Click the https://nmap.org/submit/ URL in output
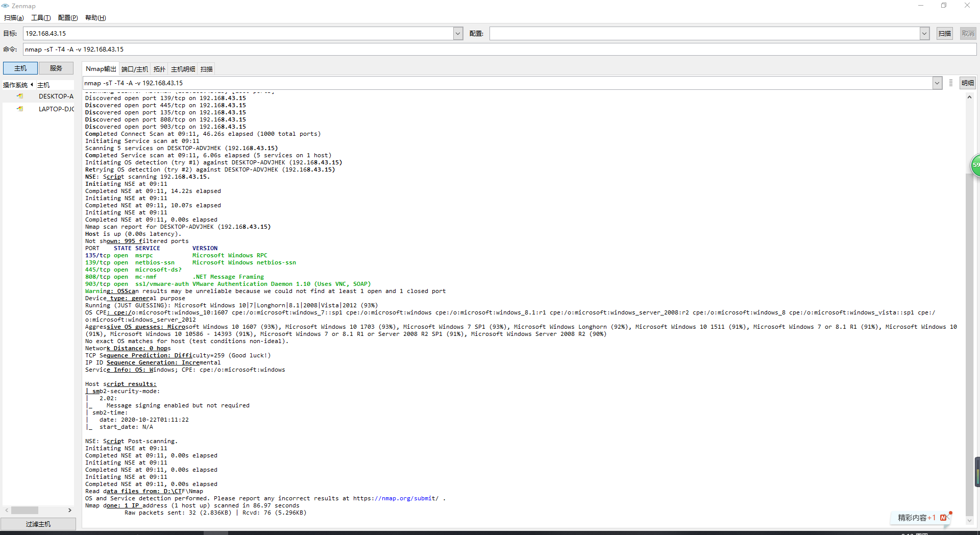The image size is (980, 535). (396, 498)
